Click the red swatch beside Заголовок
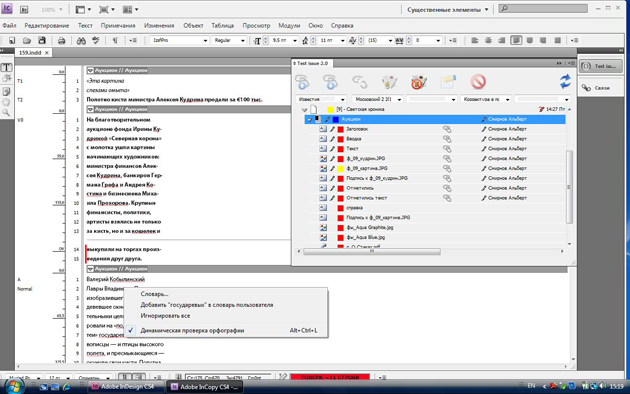This screenshot has height=394, width=630. 341,129
